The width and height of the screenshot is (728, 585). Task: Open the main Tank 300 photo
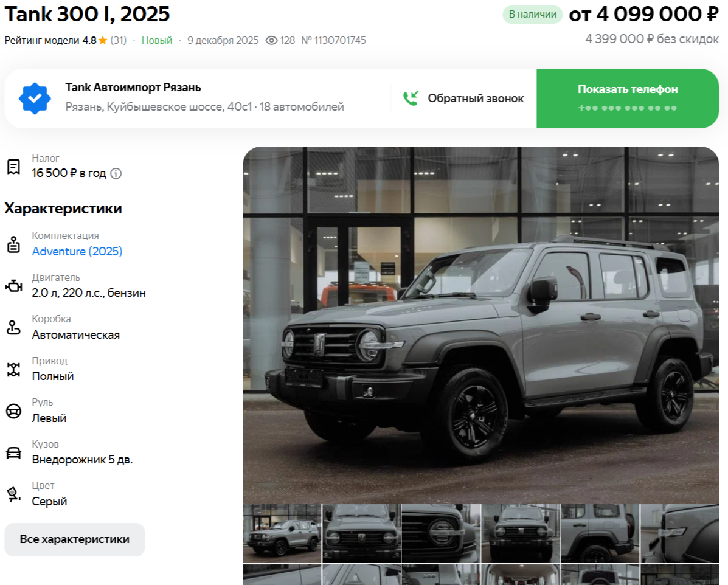(481, 325)
